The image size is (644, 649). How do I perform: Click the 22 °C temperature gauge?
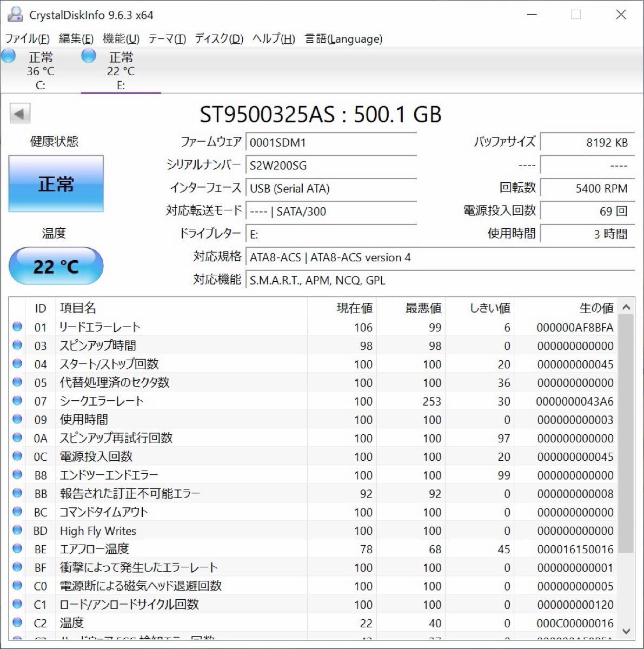click(56, 266)
